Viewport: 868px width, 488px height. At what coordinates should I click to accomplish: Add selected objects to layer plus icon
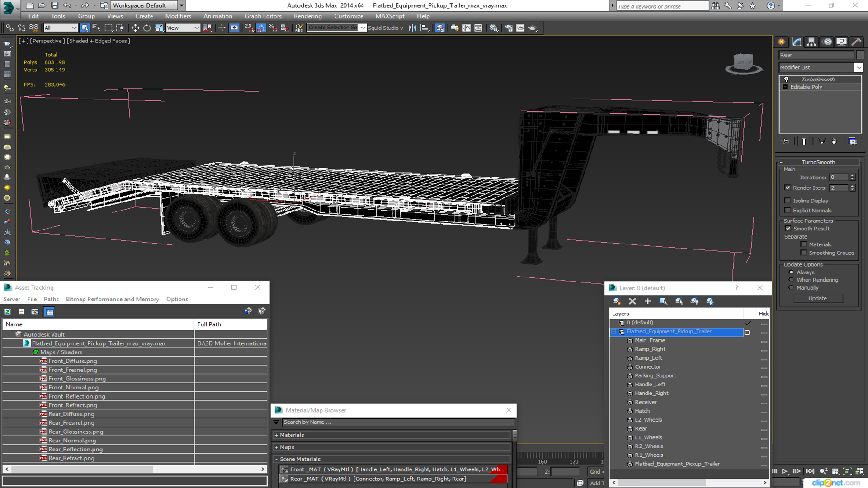click(648, 301)
